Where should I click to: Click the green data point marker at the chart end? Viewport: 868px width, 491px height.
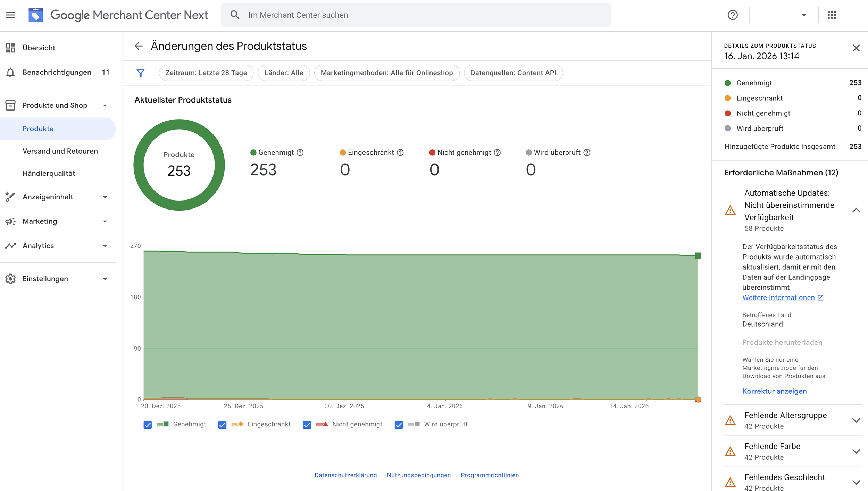[698, 256]
